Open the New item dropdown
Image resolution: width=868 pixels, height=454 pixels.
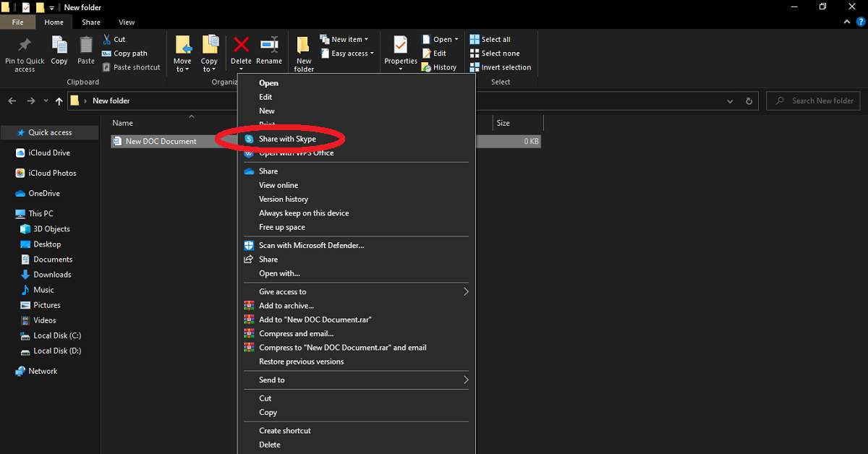tap(349, 40)
